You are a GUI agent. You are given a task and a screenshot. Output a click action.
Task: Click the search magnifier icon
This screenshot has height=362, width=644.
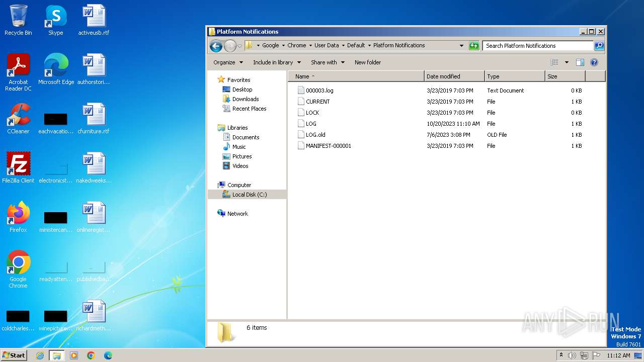(x=599, y=46)
